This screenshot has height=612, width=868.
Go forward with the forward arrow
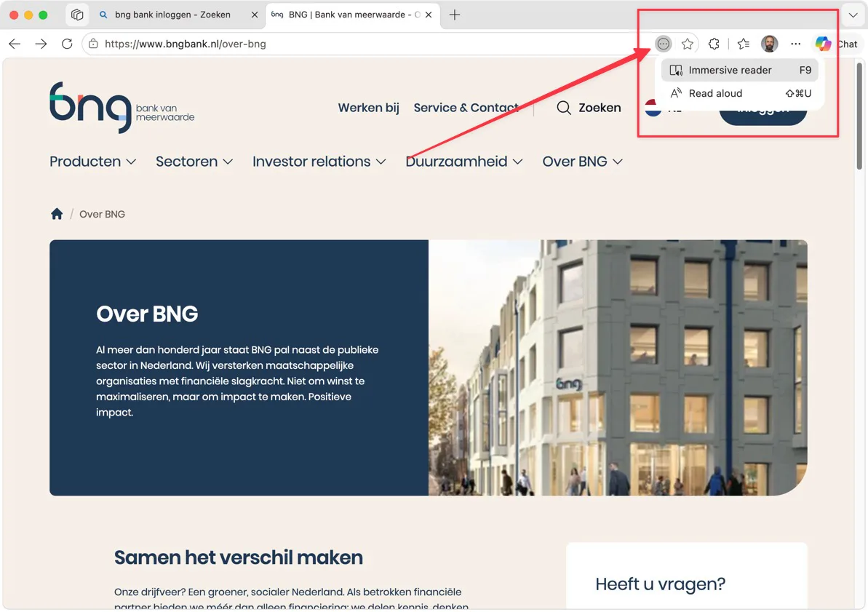[x=41, y=44]
